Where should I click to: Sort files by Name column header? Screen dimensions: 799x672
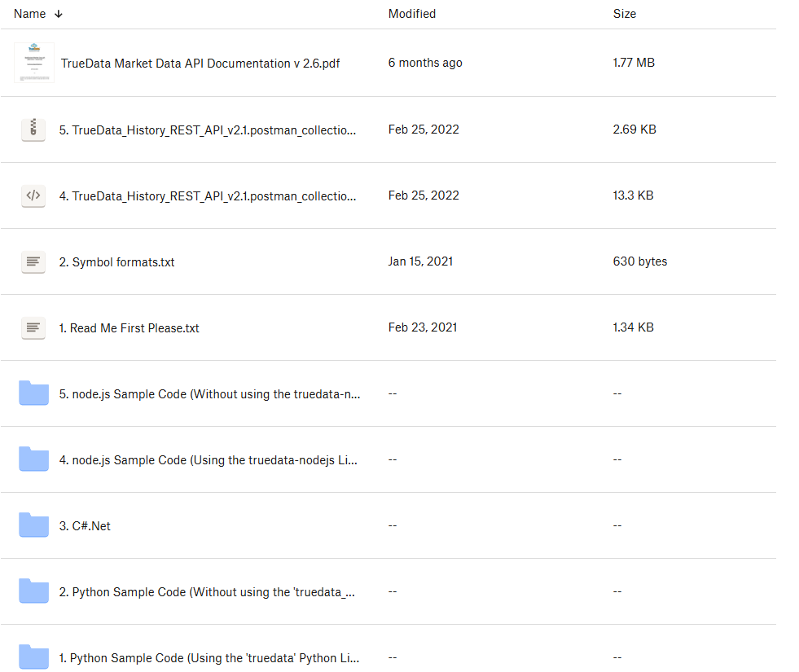tap(30, 14)
